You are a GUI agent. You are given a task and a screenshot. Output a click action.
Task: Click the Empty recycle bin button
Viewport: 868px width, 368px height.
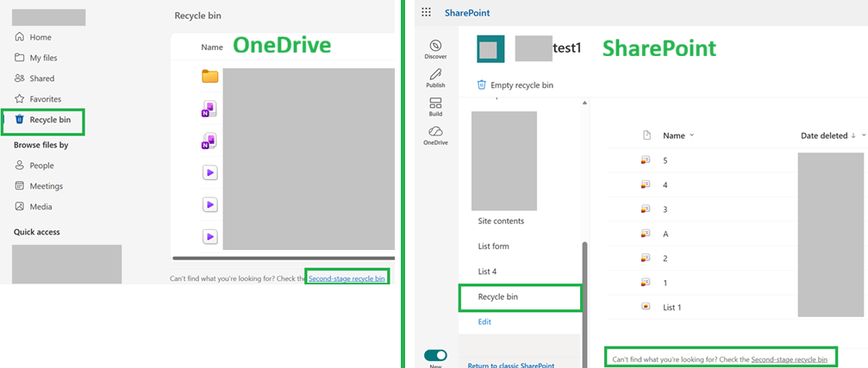coord(515,84)
